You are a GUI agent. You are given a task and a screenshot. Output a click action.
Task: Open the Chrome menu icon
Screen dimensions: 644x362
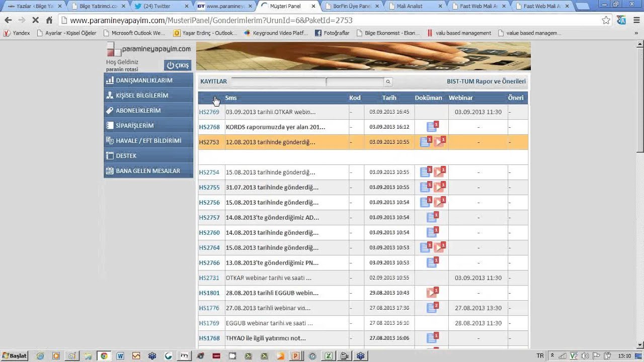click(x=635, y=20)
